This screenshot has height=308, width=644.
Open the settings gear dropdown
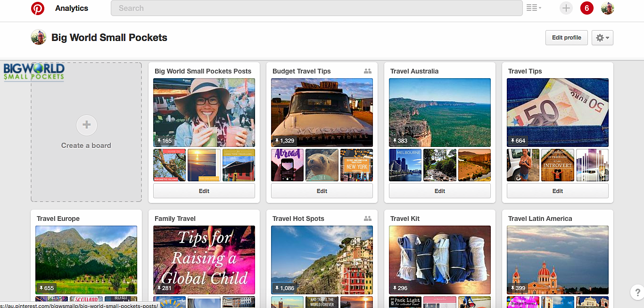pos(602,38)
